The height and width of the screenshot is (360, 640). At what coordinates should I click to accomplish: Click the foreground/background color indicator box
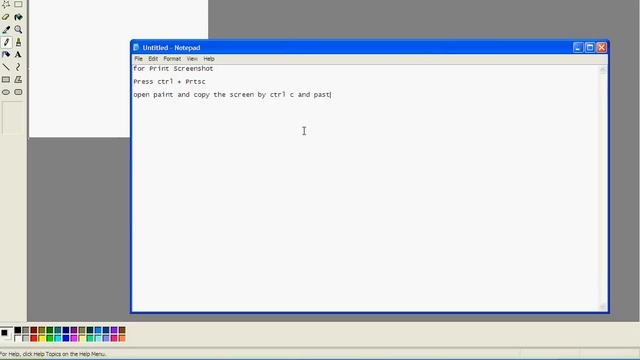(x=6, y=334)
